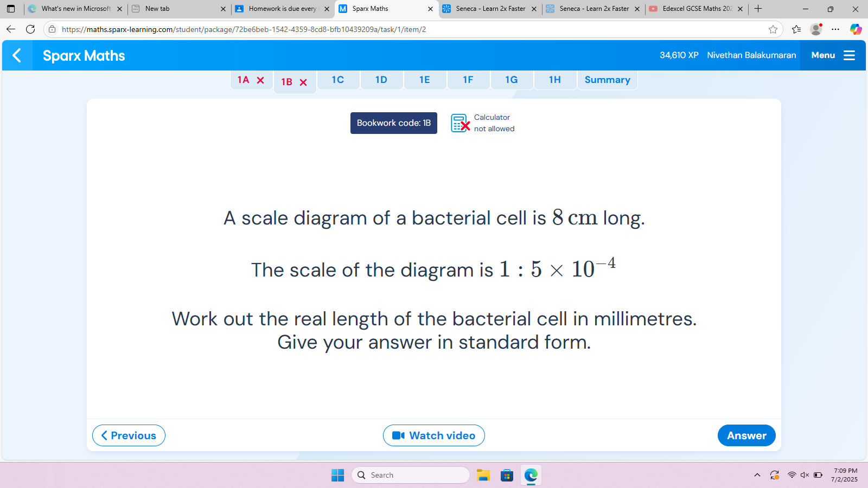Screen dimensions: 868x488
Task: Go back with Sparx Maths header arrow
Action: [x=17, y=55]
